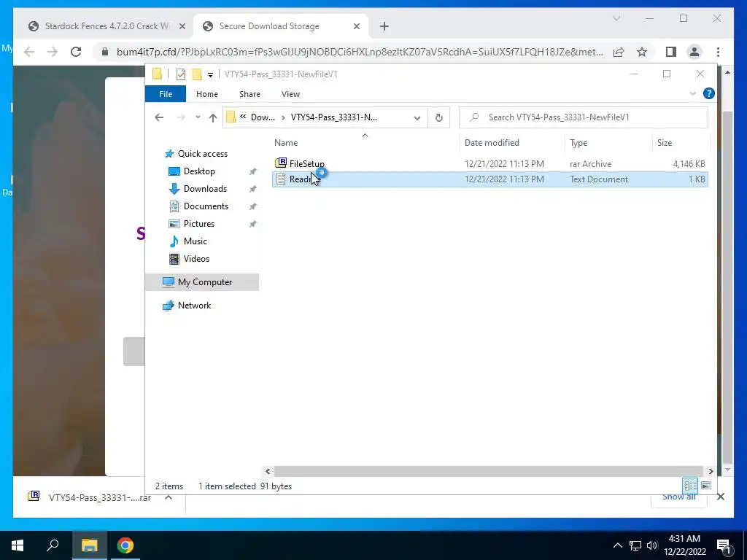
Task: Switch to Details view layout icon
Action: (x=690, y=485)
